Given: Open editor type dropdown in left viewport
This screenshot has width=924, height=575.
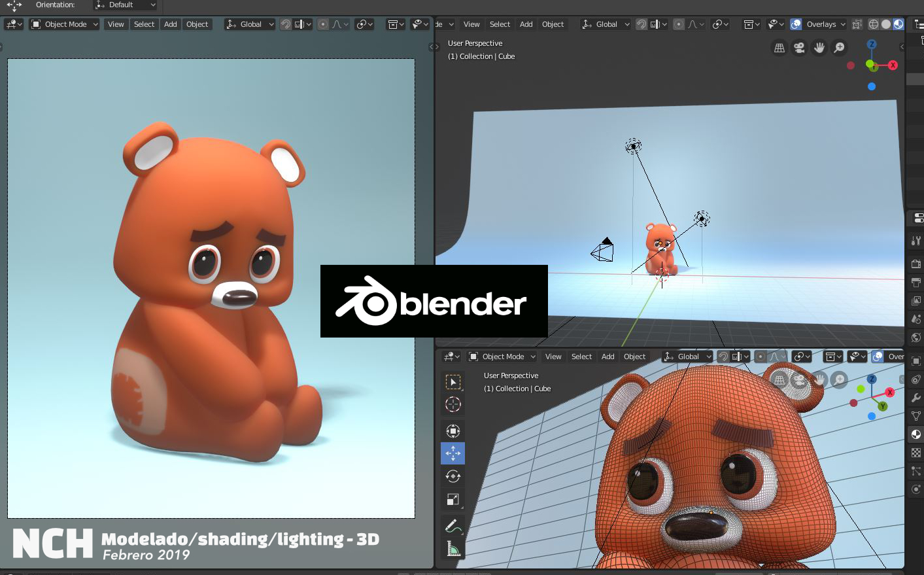Looking at the screenshot, I should click(x=14, y=24).
